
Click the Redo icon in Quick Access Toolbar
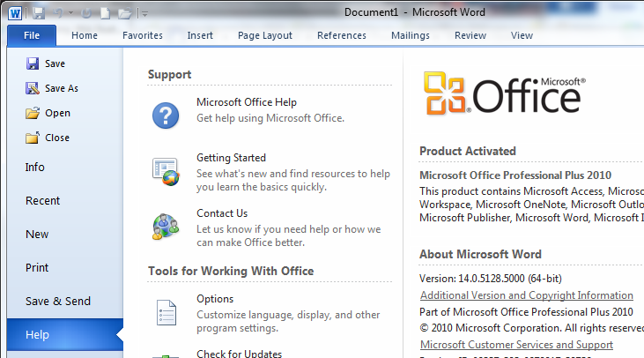(x=86, y=13)
